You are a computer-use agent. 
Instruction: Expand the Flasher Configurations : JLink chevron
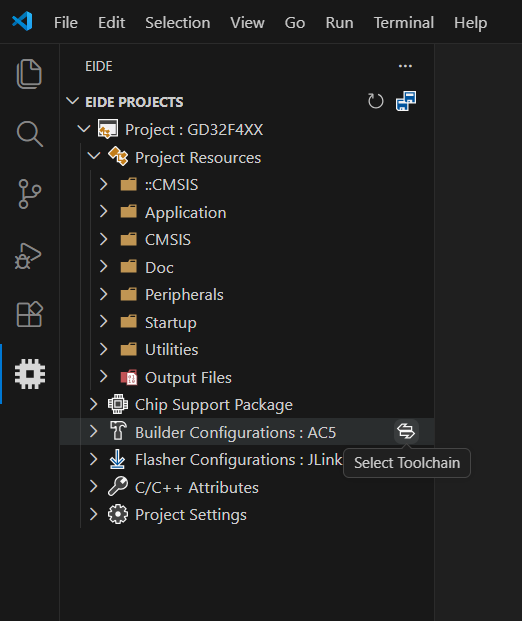click(x=93, y=459)
